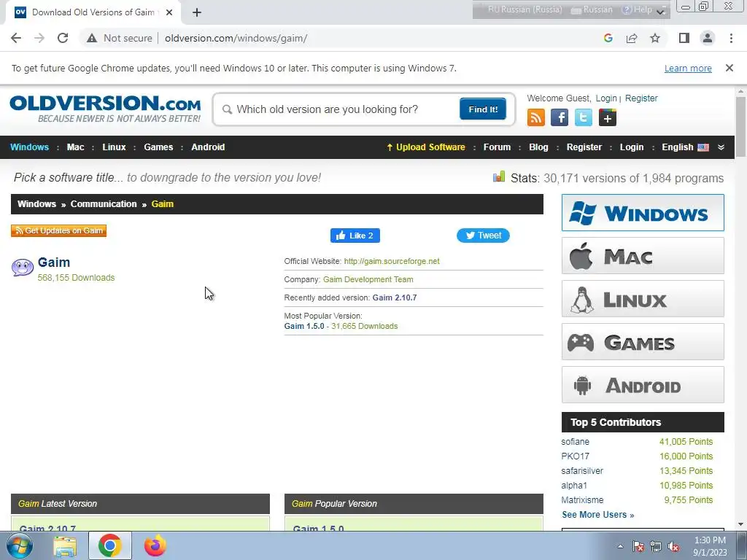Click the Tweet button
This screenshot has width=747, height=560.
click(483, 236)
